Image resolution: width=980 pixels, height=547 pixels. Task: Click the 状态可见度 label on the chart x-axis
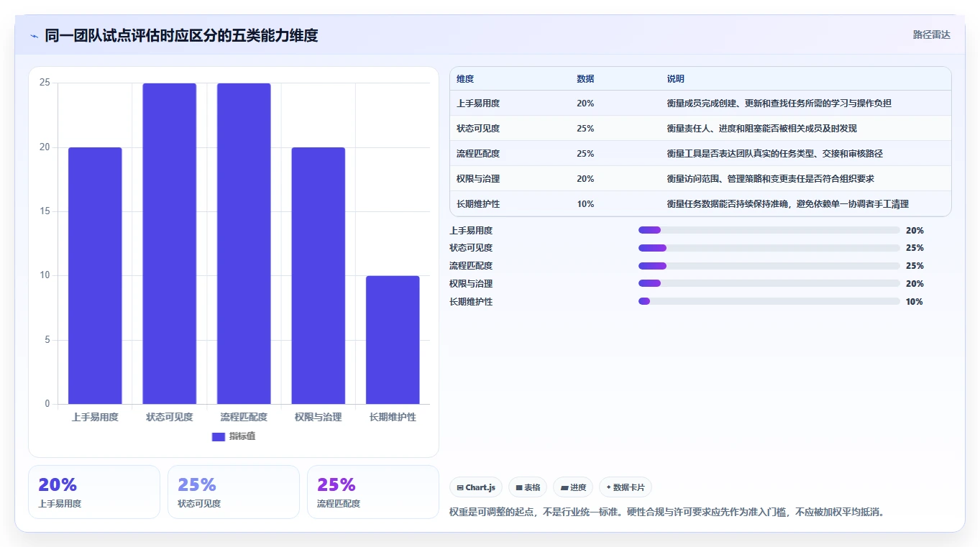coord(170,417)
